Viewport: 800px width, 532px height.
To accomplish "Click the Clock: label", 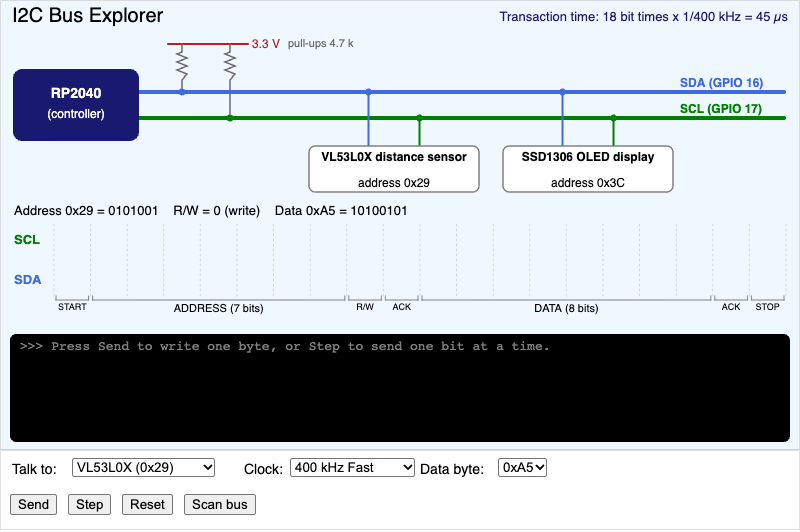I will (263, 469).
